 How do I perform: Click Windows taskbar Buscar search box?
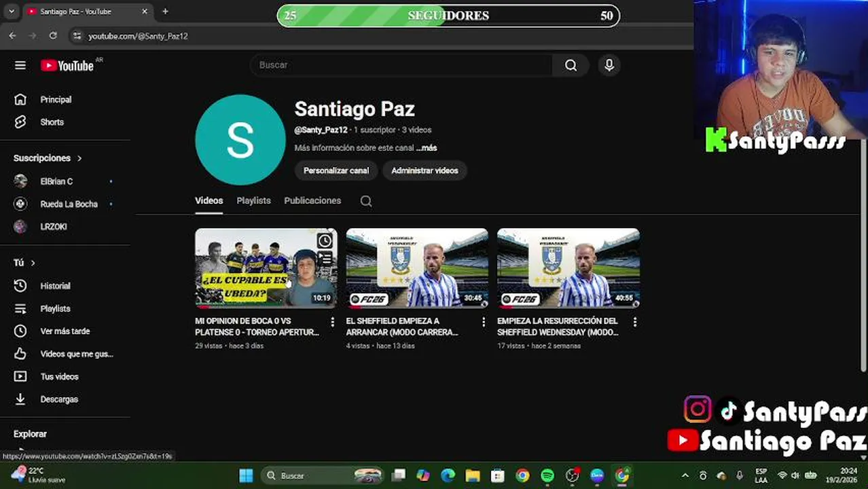point(322,475)
